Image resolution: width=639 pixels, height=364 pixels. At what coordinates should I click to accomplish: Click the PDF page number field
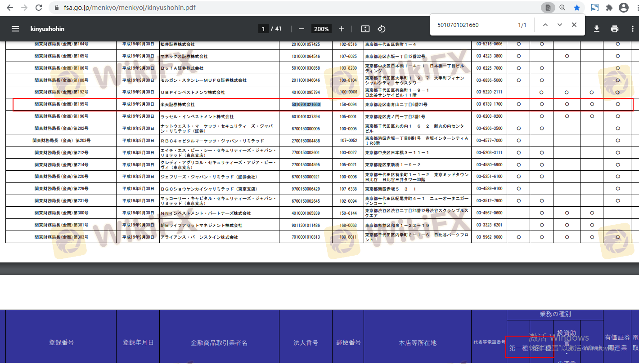tap(263, 29)
